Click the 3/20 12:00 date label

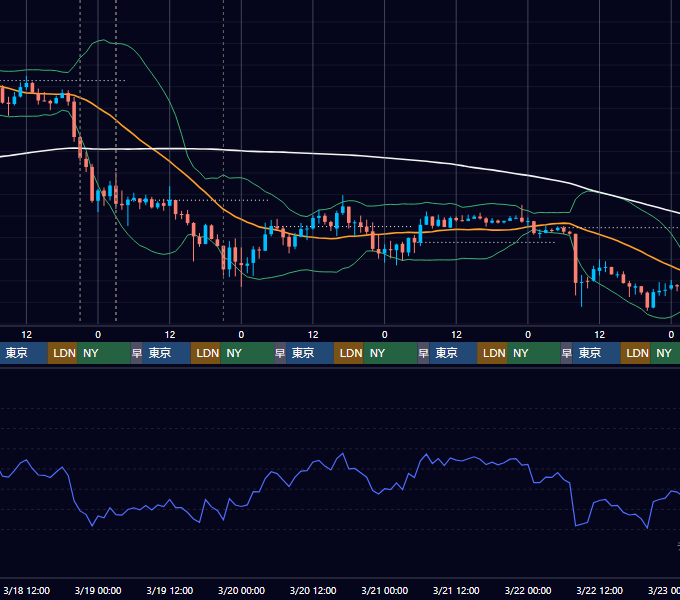313,590
